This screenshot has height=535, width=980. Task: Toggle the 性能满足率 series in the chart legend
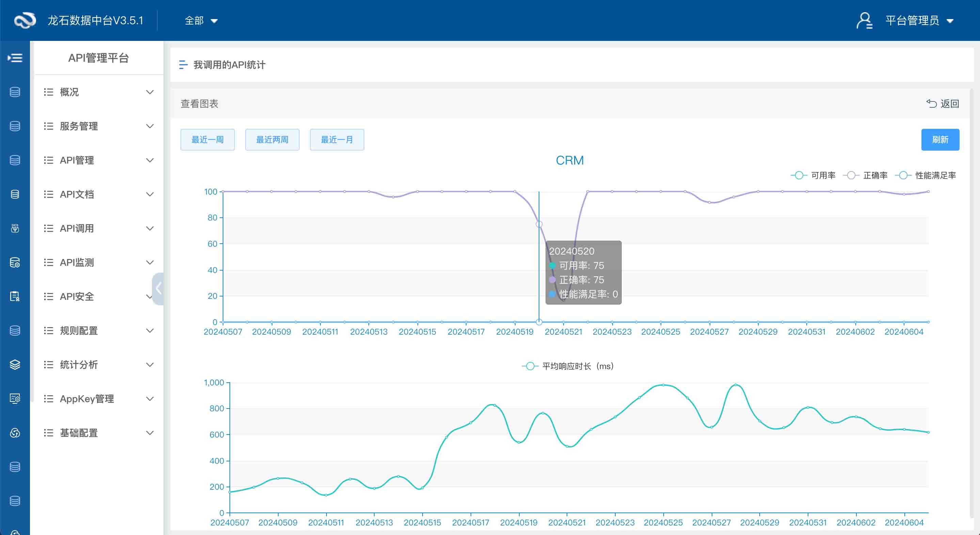point(925,175)
